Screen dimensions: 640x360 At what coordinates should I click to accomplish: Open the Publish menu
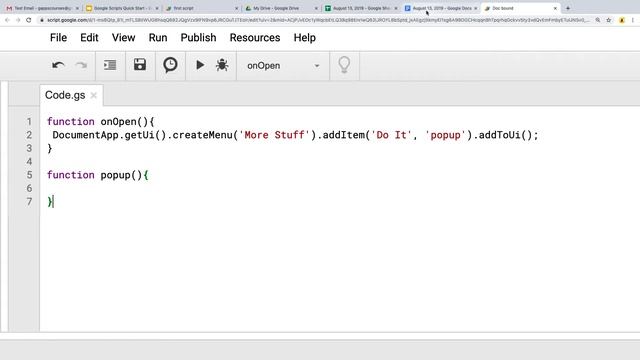(x=198, y=38)
